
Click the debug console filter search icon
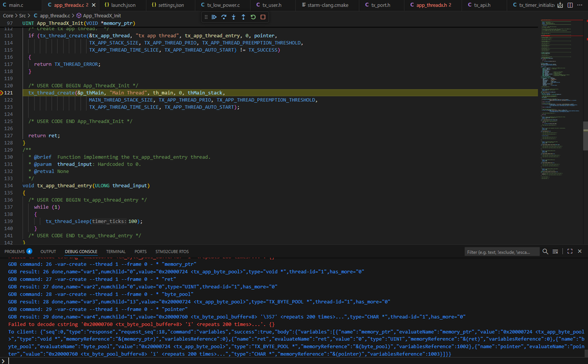(546, 252)
